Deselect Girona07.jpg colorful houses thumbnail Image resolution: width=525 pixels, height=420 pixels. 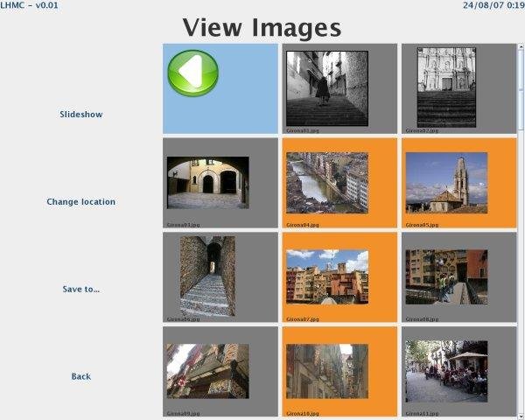click(327, 277)
